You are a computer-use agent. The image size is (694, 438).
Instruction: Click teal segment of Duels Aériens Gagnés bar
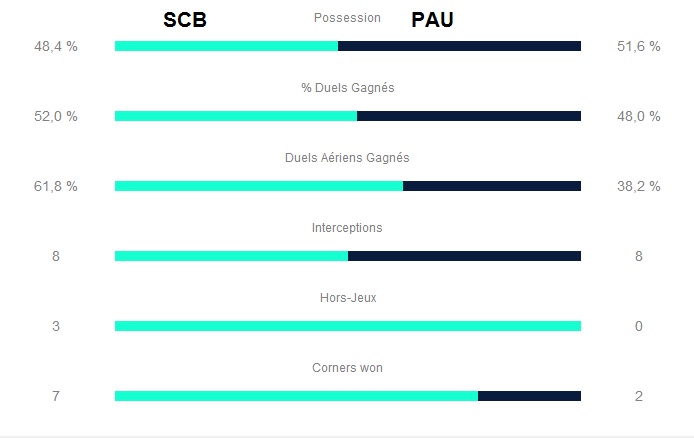click(x=258, y=186)
